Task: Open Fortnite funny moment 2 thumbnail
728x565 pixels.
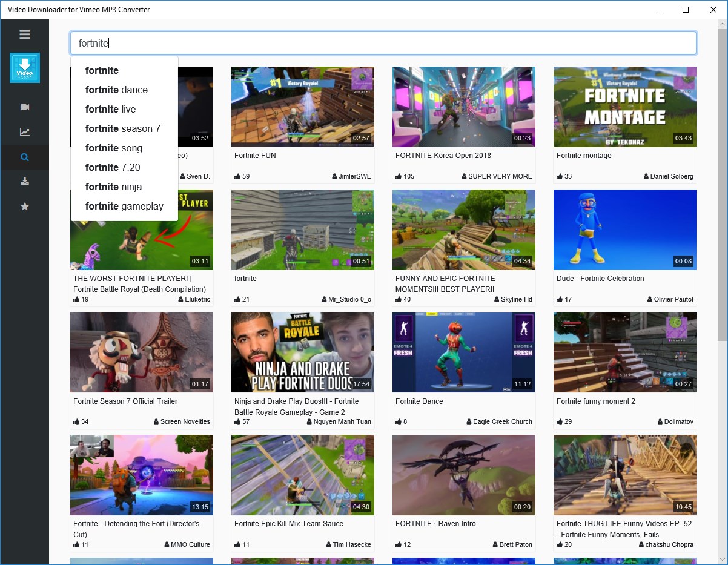Action: (625, 352)
